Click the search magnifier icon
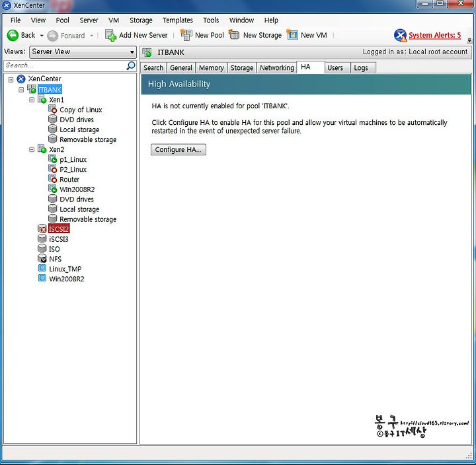This screenshot has height=465, width=476. 131,65
